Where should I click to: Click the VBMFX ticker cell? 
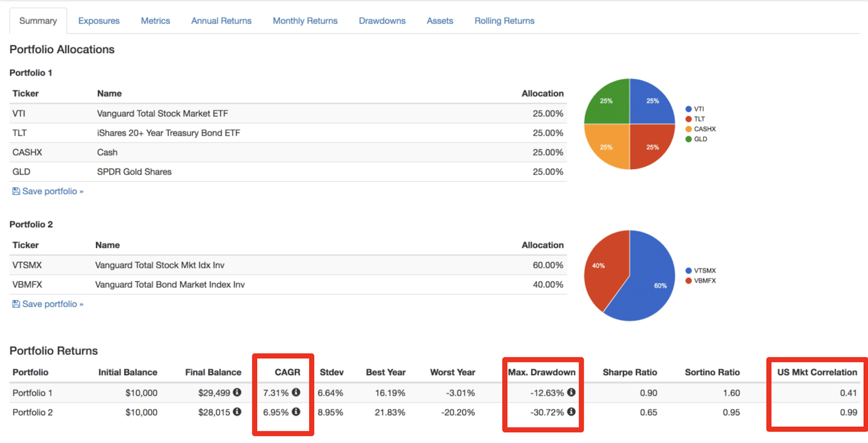pyautogui.click(x=27, y=285)
